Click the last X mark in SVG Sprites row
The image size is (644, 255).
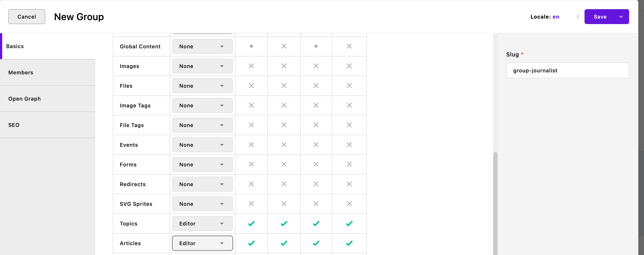point(349,204)
